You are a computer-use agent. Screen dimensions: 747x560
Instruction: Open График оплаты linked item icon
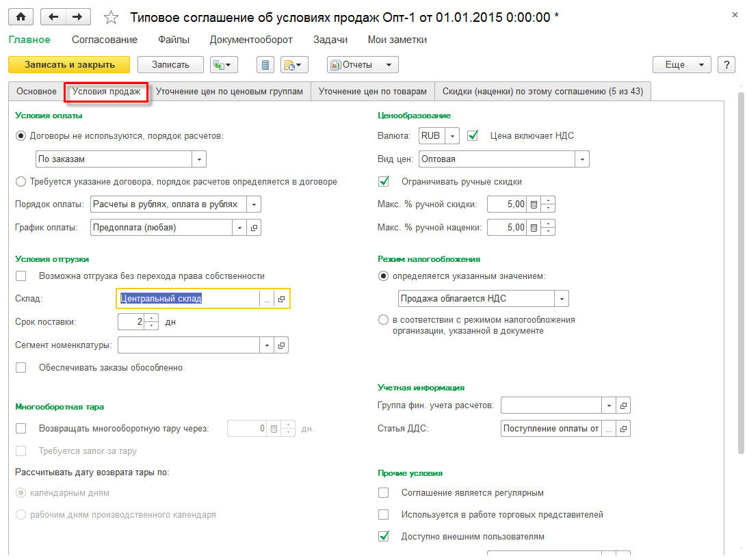pyautogui.click(x=254, y=228)
